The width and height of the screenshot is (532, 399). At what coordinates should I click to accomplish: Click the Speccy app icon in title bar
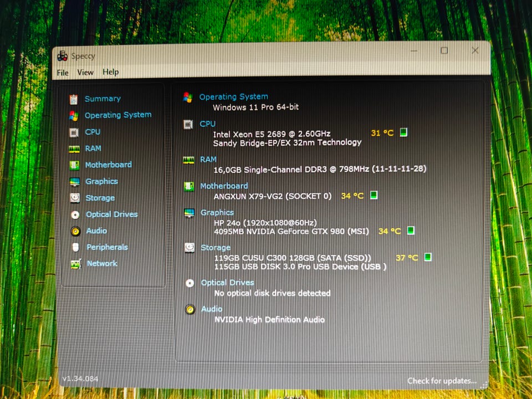tap(63, 57)
